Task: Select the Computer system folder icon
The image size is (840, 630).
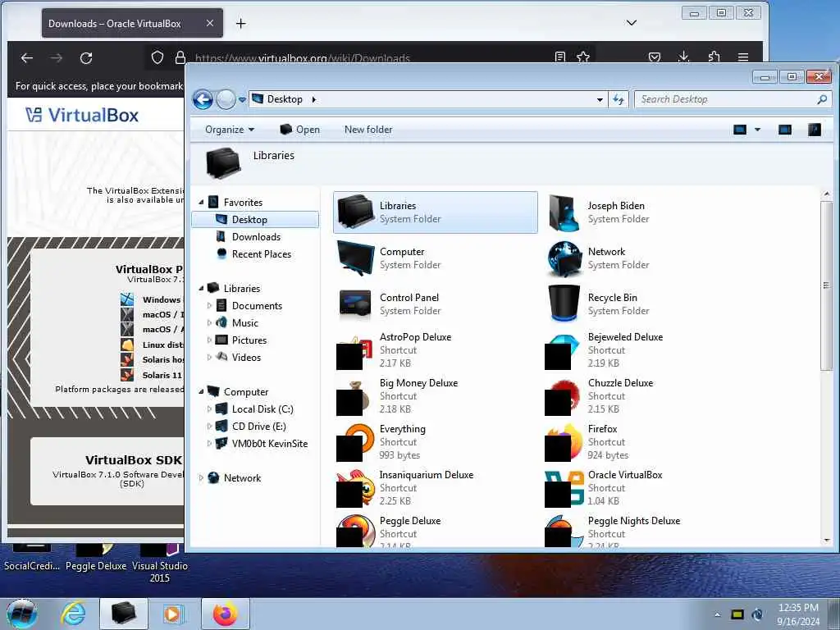Action: tap(355, 258)
